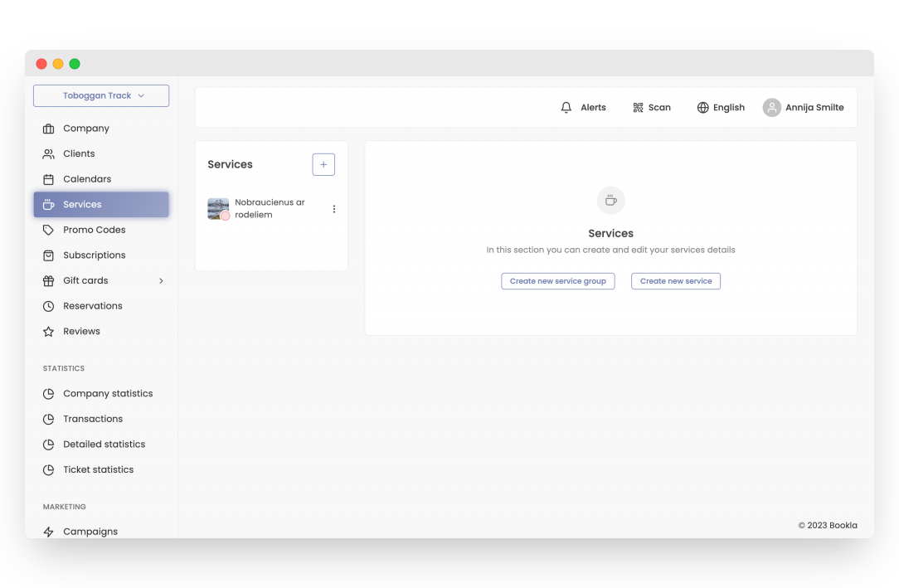The height and width of the screenshot is (588, 899).
Task: Open the Scan QR feature
Action: pos(652,107)
